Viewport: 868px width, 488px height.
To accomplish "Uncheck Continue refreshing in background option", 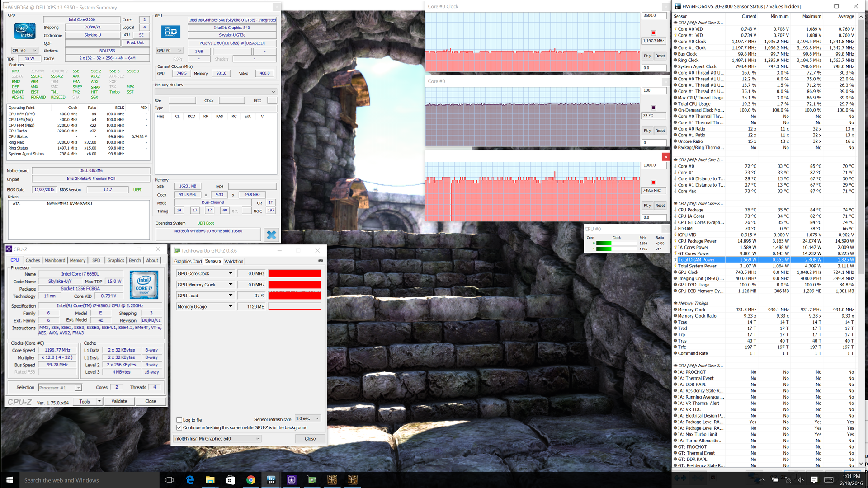I will (x=179, y=427).
